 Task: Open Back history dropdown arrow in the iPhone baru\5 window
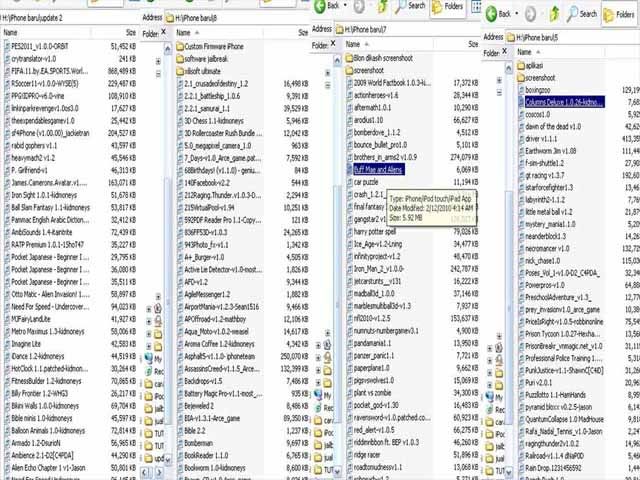pyautogui.click(x=517, y=14)
